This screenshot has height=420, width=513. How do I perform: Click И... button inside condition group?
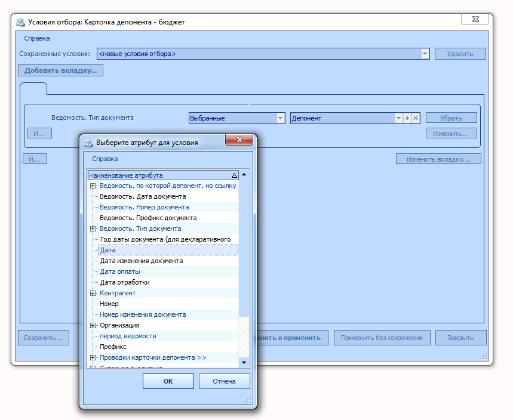(39, 134)
